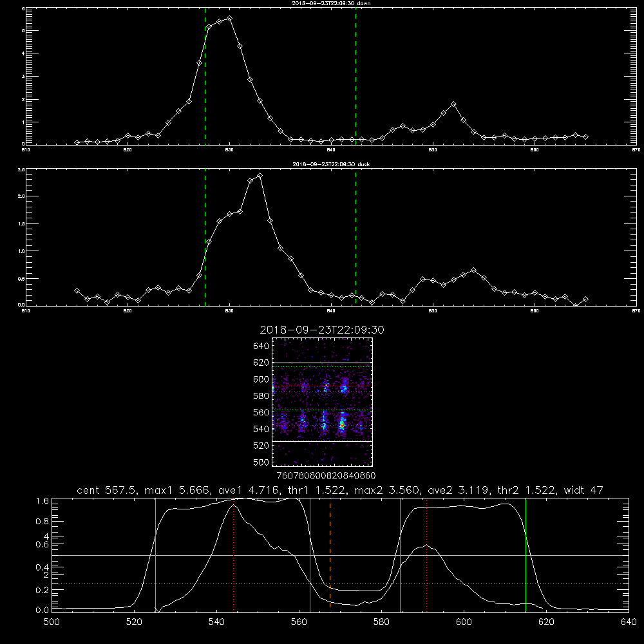This screenshot has width=644, height=644.
Task: Click the x-axis label '560' of the bottom plot
Action: (x=299, y=622)
